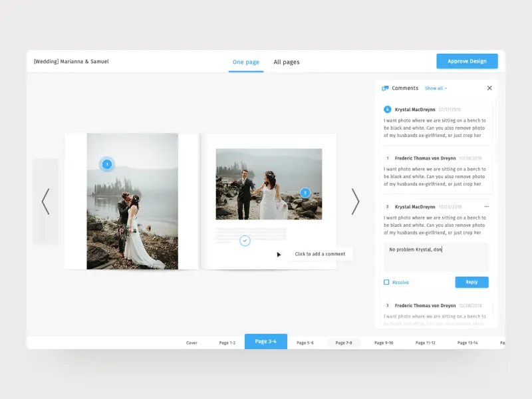Select the Cover page tab
532x399 pixels.
tap(192, 342)
